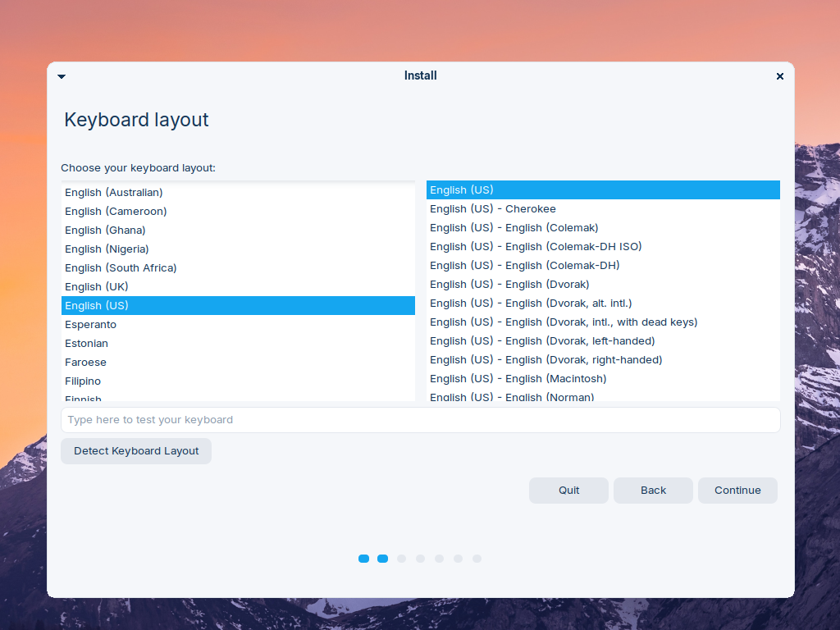
Task: Choose English (US) - Cherokee variant
Action: pyautogui.click(x=603, y=209)
